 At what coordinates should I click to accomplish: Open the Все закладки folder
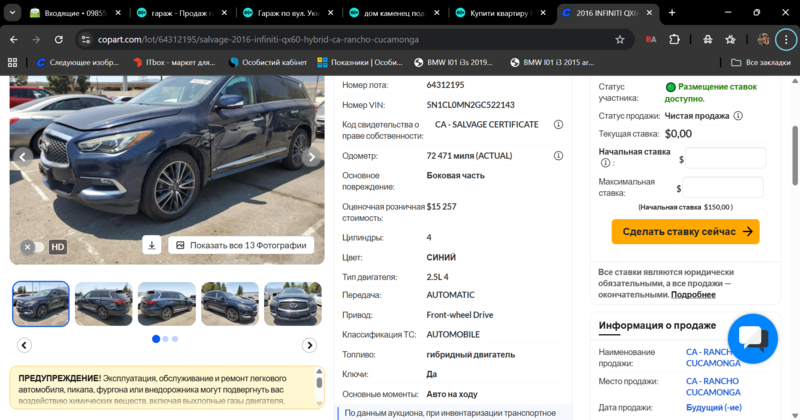click(760, 62)
